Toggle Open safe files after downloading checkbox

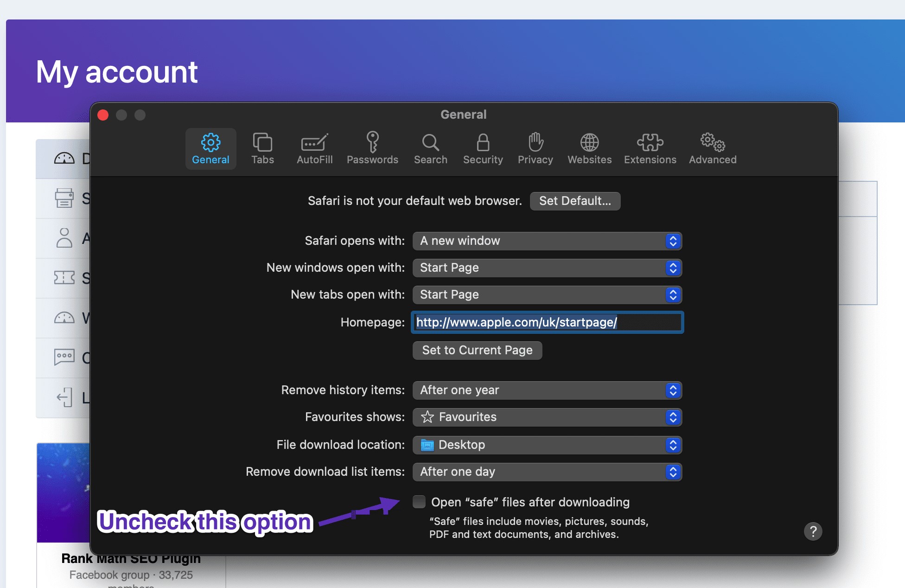point(419,502)
